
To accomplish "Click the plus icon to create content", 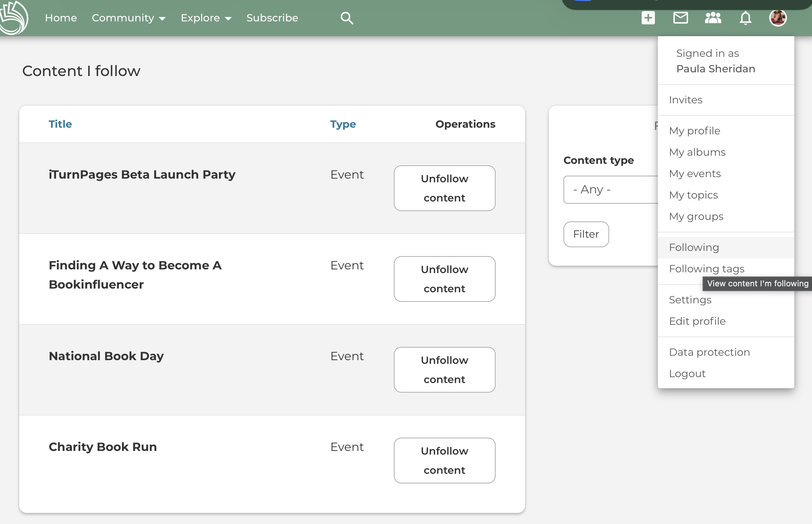I will click(x=648, y=18).
